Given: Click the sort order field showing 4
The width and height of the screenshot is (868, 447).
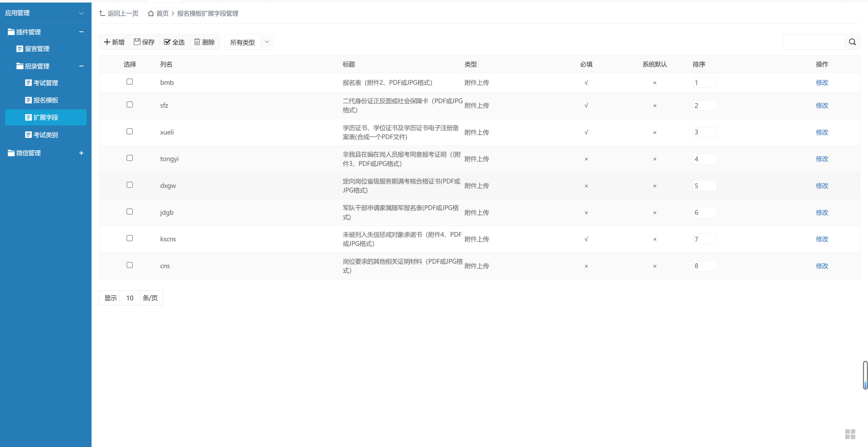Looking at the screenshot, I should click(x=705, y=159).
